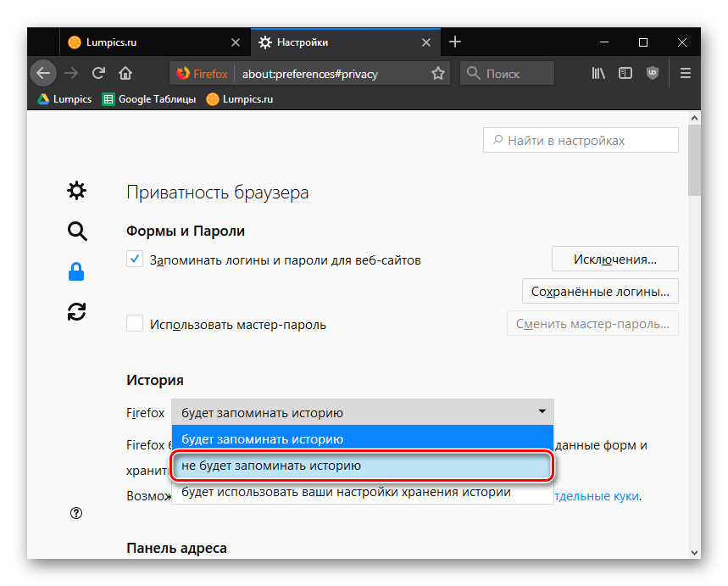The height and width of the screenshot is (586, 728).
Task: Select 'будет запоминать историю' option
Action: pyautogui.click(x=363, y=438)
